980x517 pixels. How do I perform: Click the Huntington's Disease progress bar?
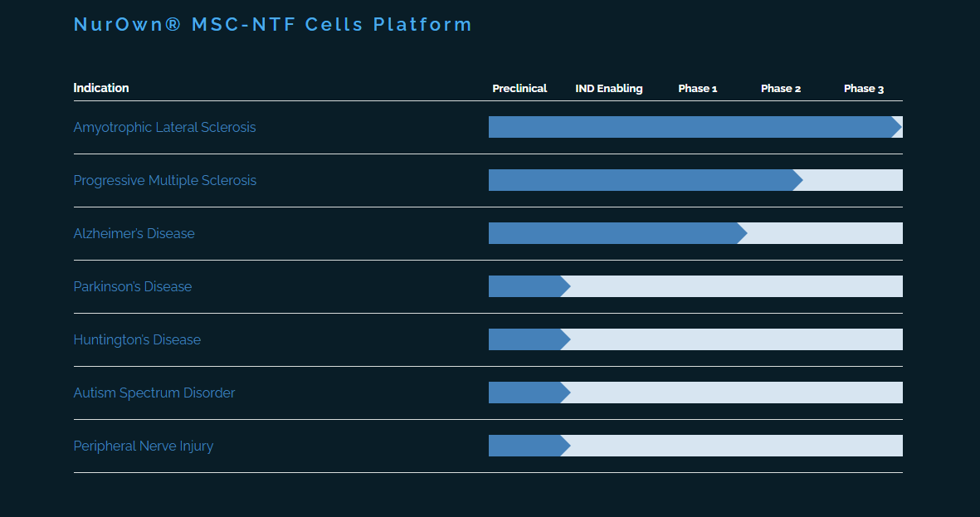(x=695, y=339)
